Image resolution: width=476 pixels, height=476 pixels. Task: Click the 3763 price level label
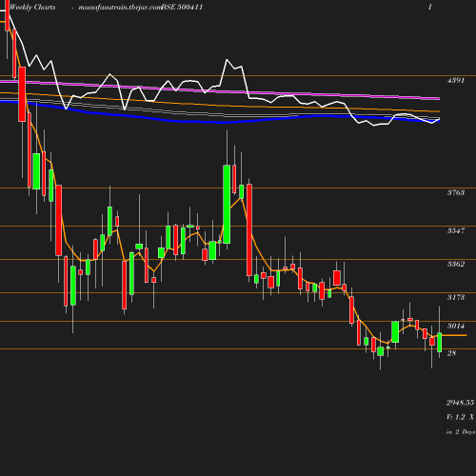(x=456, y=192)
